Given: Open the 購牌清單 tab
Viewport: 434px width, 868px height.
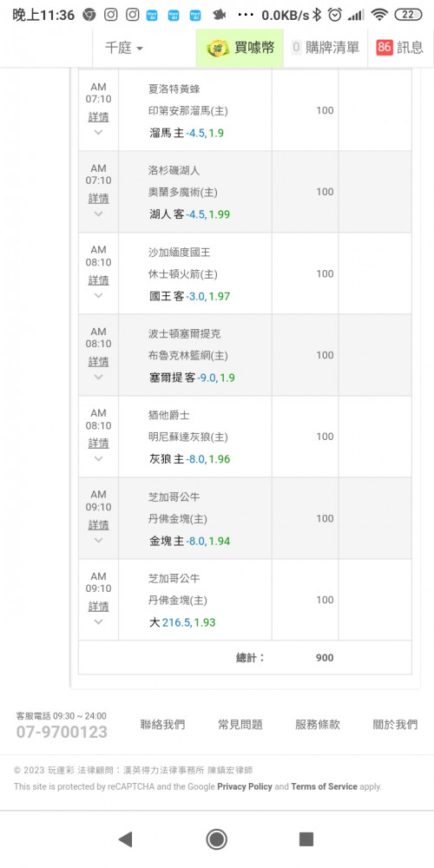Looking at the screenshot, I should pos(325,48).
